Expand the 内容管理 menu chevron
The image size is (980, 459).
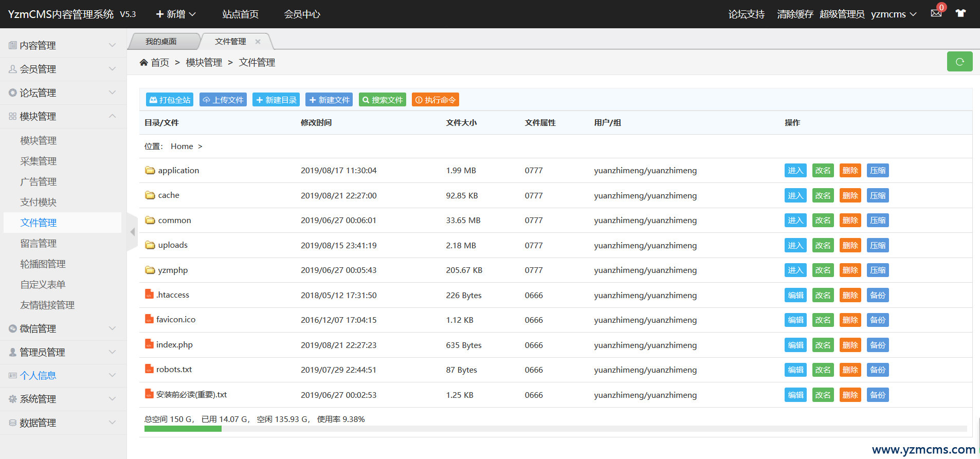point(112,45)
